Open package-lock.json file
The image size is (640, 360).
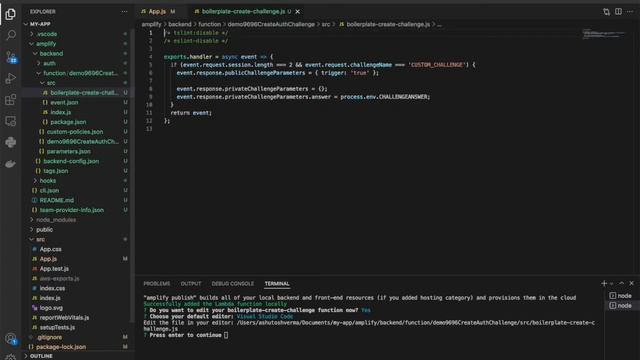[x=61, y=347]
